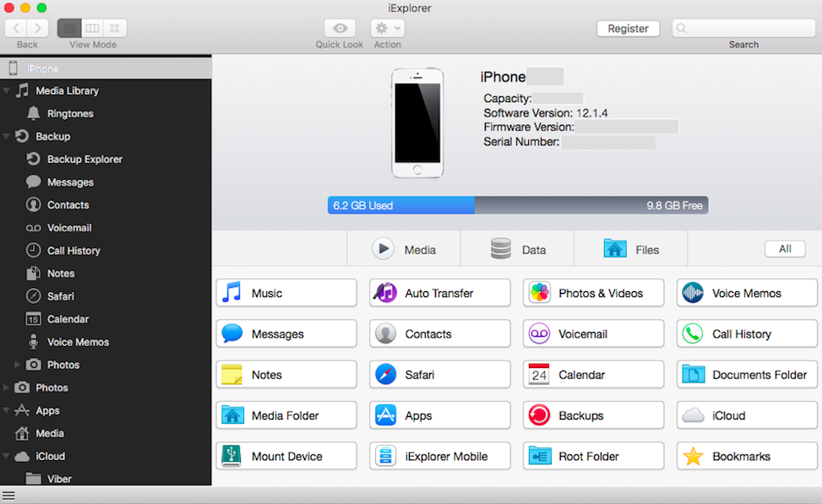The width and height of the screenshot is (822, 504).
Task: Click the storage usage bar
Action: (x=518, y=205)
